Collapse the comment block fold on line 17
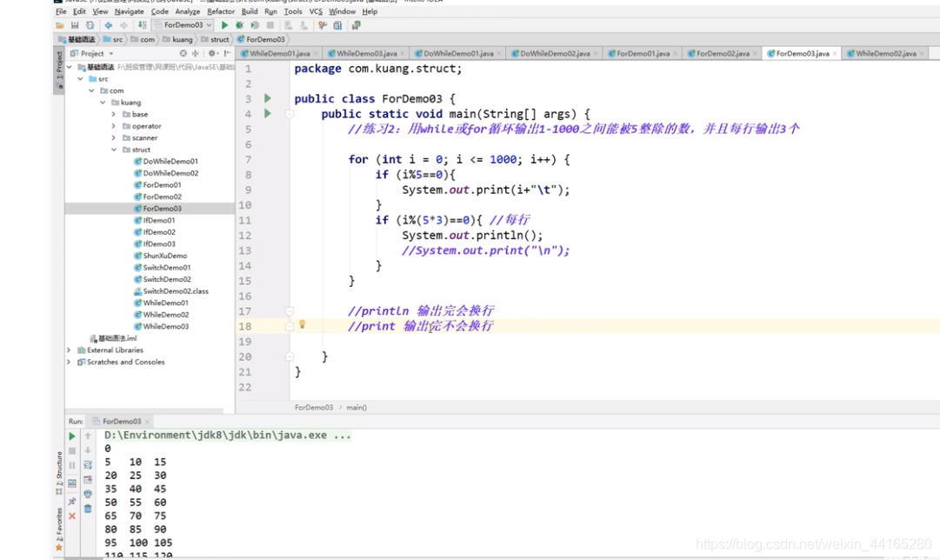Viewport: 940px width, 560px height. (290, 310)
